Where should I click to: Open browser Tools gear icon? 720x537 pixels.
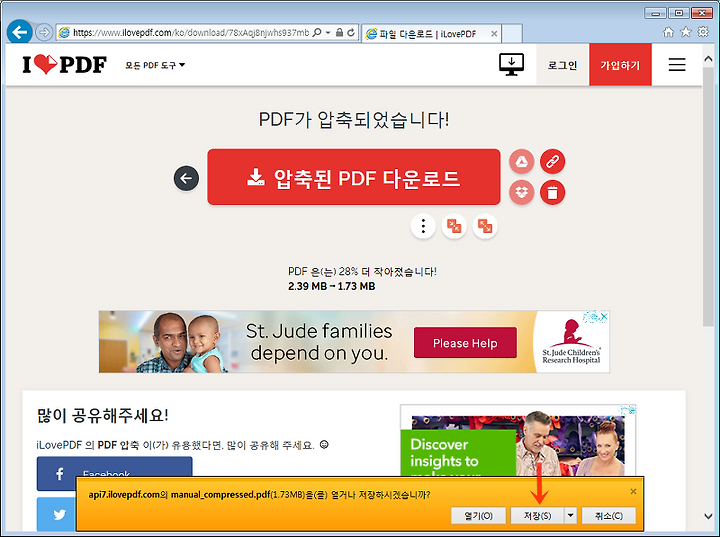pyautogui.click(x=703, y=32)
